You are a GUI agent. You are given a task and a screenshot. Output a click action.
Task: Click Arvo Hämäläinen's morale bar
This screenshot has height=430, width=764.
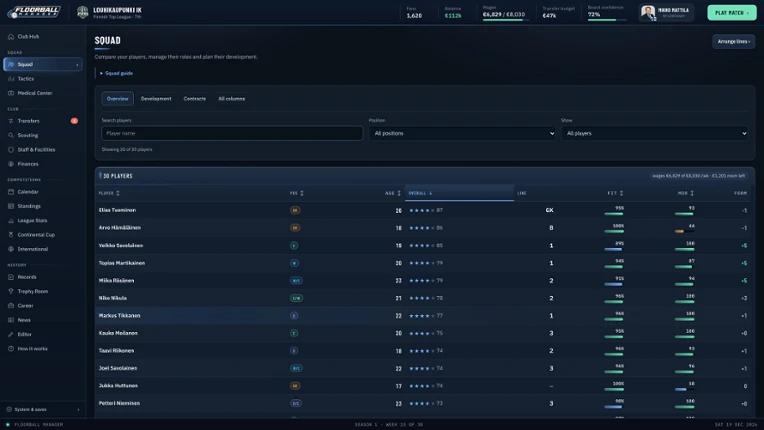pyautogui.click(x=685, y=231)
